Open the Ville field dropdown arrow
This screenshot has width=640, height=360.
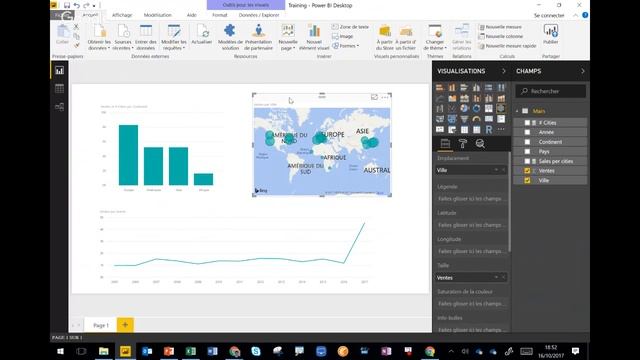(496, 170)
